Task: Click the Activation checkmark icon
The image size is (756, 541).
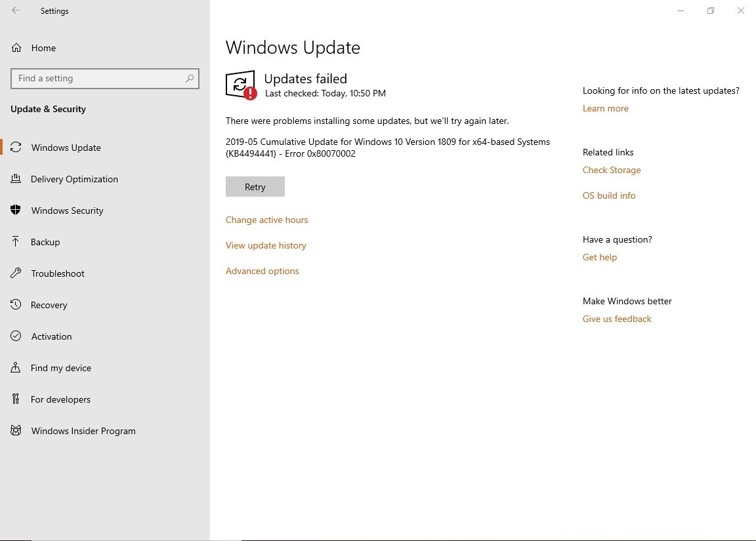Action: 16,336
